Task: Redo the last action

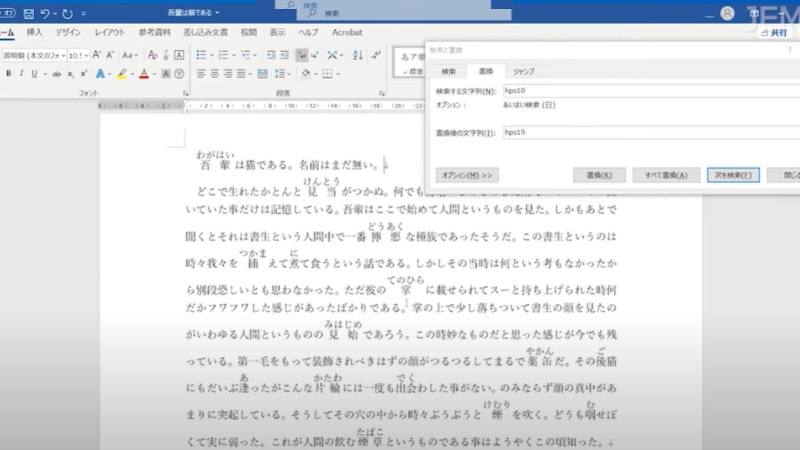Action: pos(67,14)
